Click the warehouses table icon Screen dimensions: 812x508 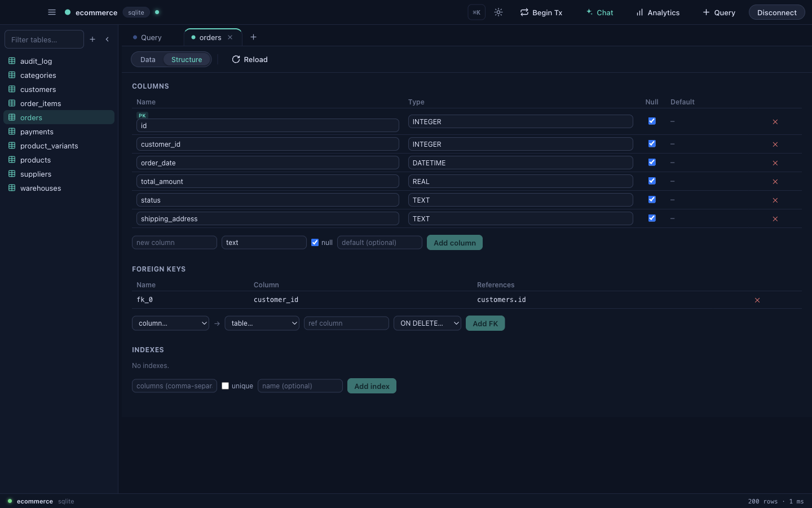click(x=12, y=187)
